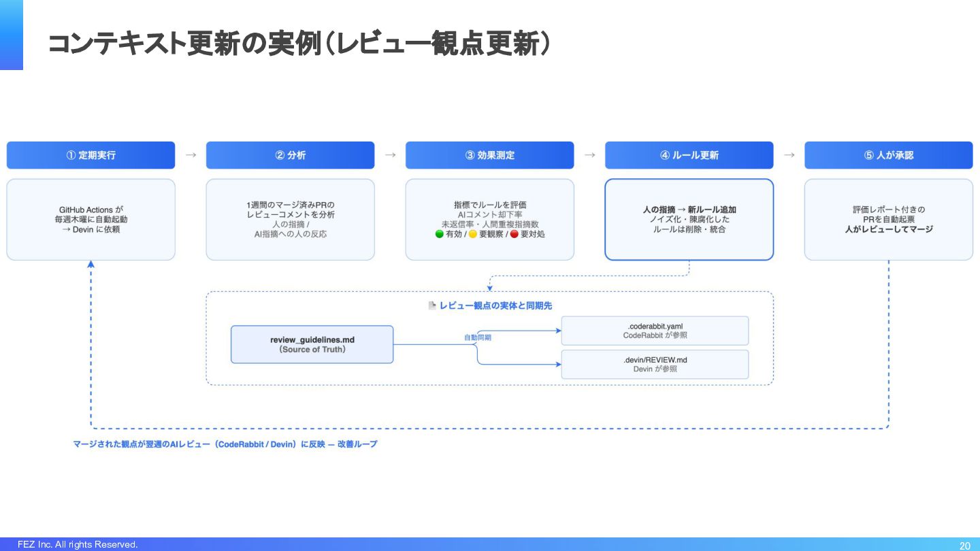The image size is (980, 551).
Task: Select the ⑤ 人が承認 header box
Action: pyautogui.click(x=888, y=155)
